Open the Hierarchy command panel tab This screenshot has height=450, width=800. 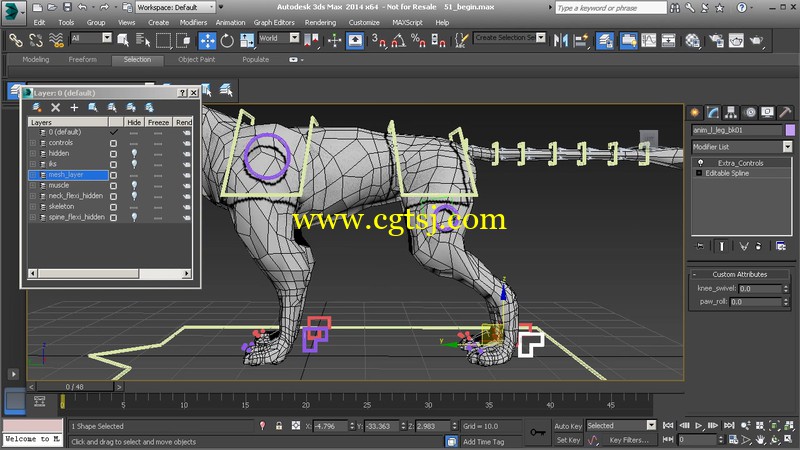(731, 112)
